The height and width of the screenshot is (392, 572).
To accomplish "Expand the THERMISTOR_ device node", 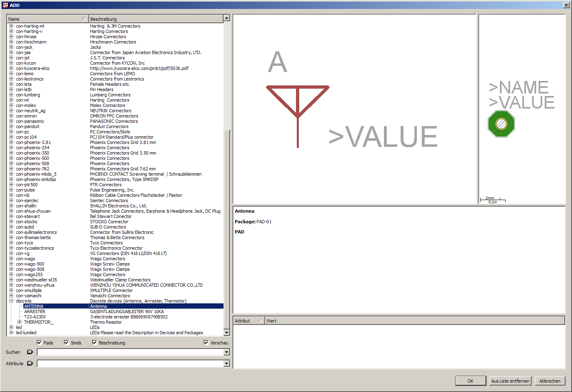I will 19,322.
